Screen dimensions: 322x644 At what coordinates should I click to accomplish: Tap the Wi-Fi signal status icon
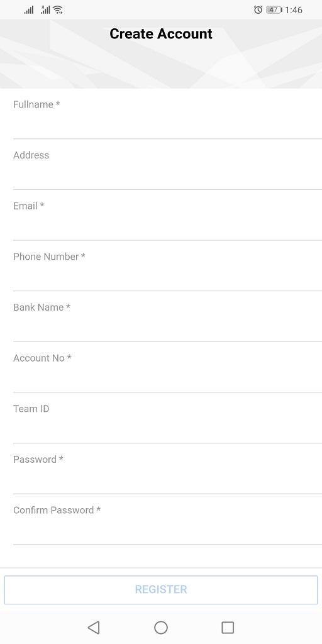58,10
